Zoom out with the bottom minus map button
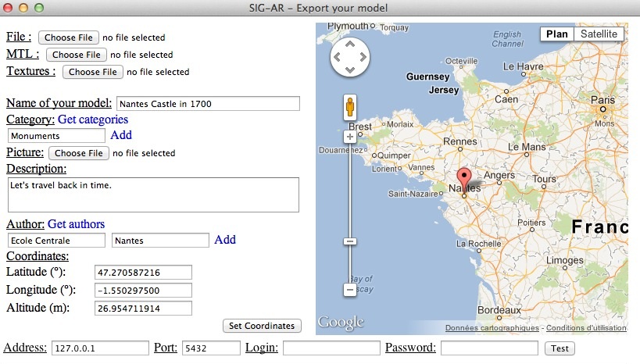Viewport: 640px width, 364px height. (x=350, y=290)
